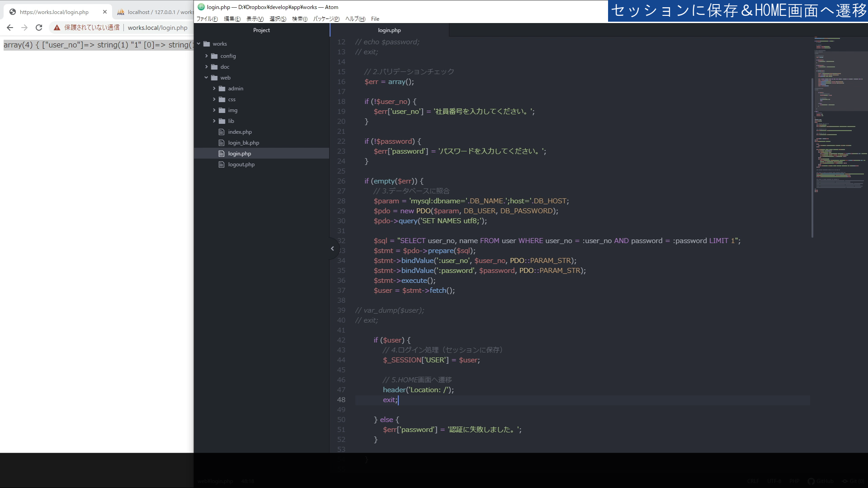Open the 表示(V) menu in Atom
The width and height of the screenshot is (868, 488).
pos(255,19)
